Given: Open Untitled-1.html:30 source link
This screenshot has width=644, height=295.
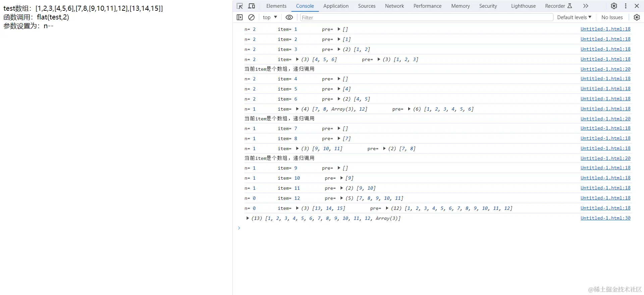Looking at the screenshot, I should pos(605,218).
